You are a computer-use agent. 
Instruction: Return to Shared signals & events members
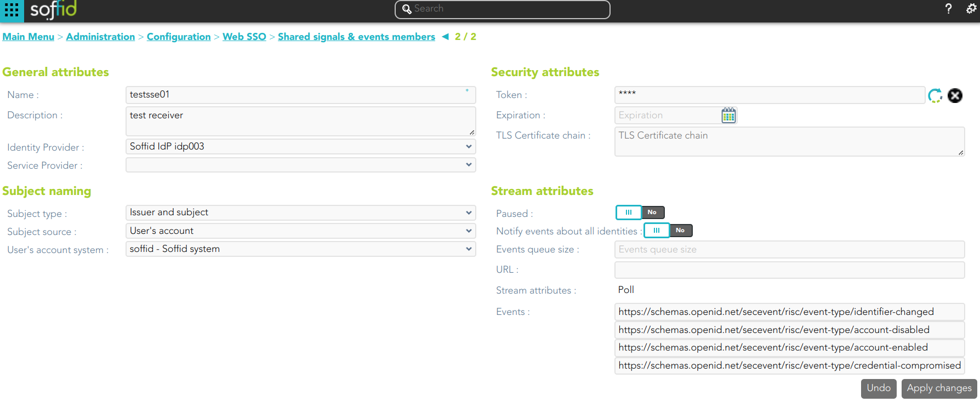(x=356, y=37)
